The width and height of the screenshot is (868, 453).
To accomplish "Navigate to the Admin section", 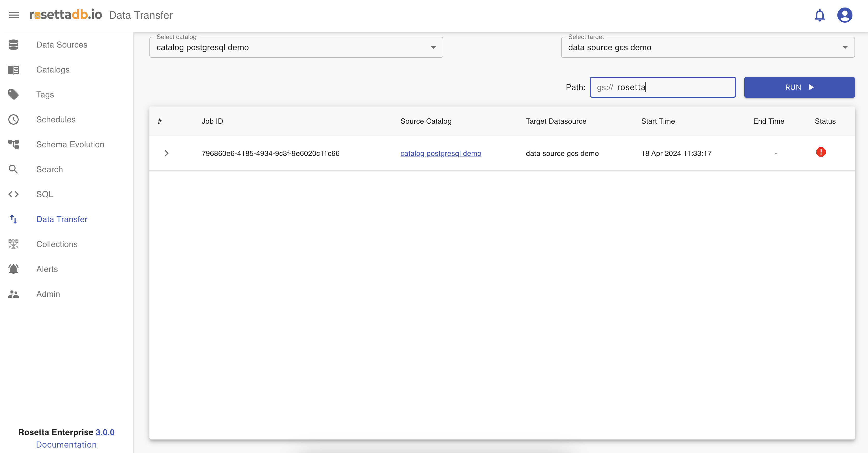I will pos(48,294).
